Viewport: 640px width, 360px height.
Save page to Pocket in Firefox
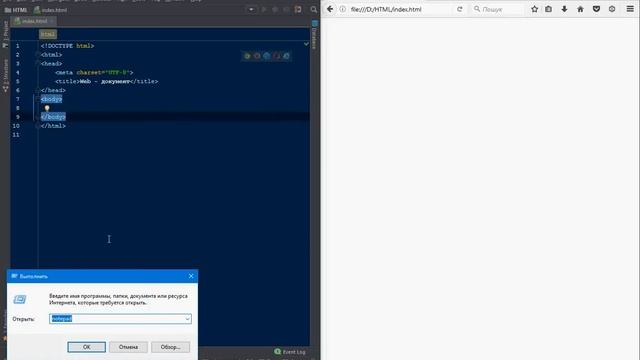click(596, 9)
